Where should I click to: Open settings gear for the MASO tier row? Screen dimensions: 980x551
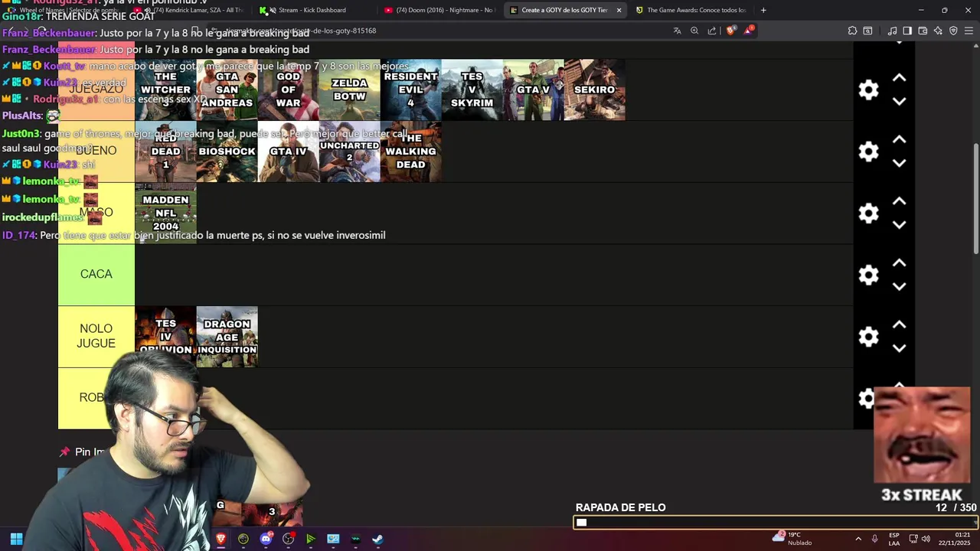(868, 213)
